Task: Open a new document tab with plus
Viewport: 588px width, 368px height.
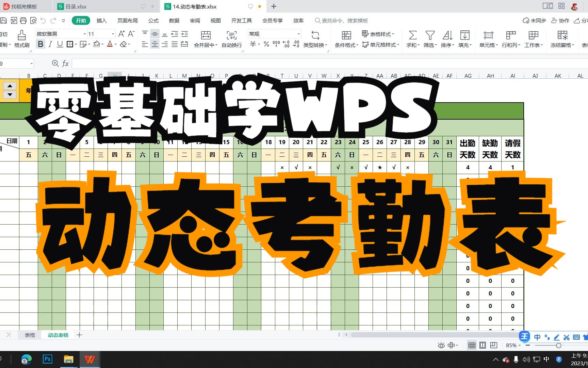Action: coord(274,6)
